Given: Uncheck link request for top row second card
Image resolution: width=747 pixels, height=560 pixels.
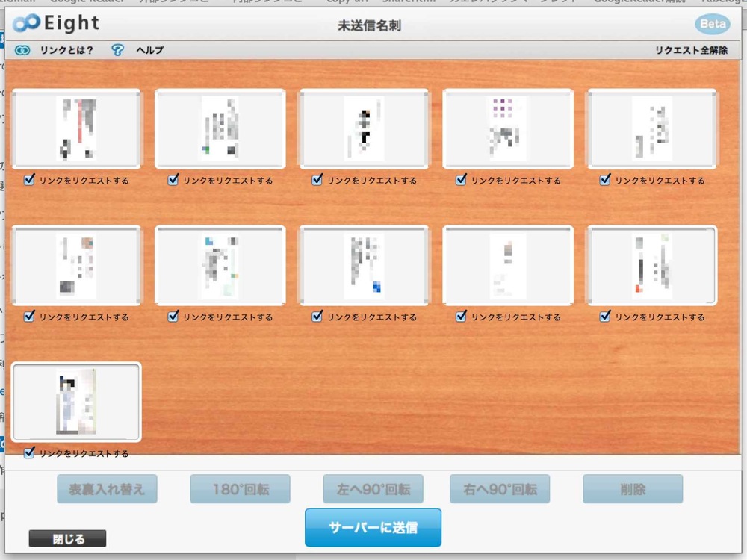Looking at the screenshot, I should (173, 180).
